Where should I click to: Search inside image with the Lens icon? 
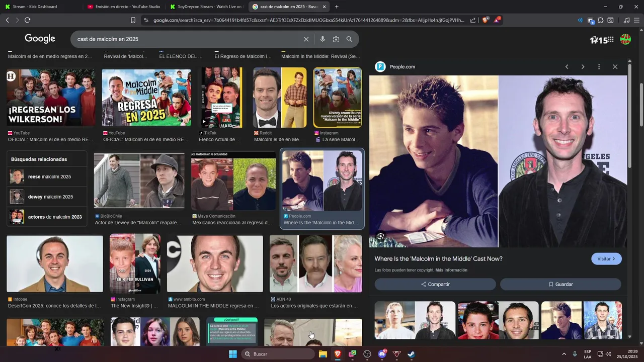point(381,236)
